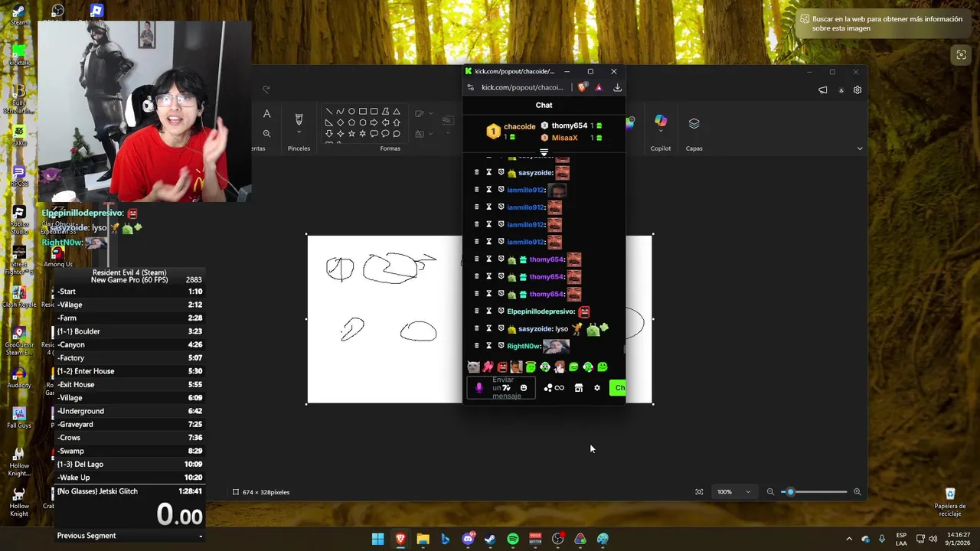
Task: Open the chat settings gear icon
Action: pos(597,388)
